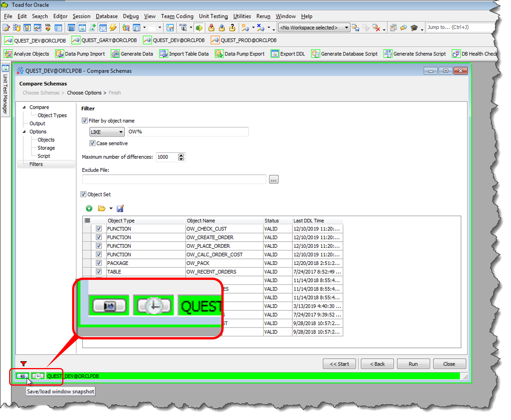Click the < Back button
The height and width of the screenshot is (420, 511).
click(377, 364)
